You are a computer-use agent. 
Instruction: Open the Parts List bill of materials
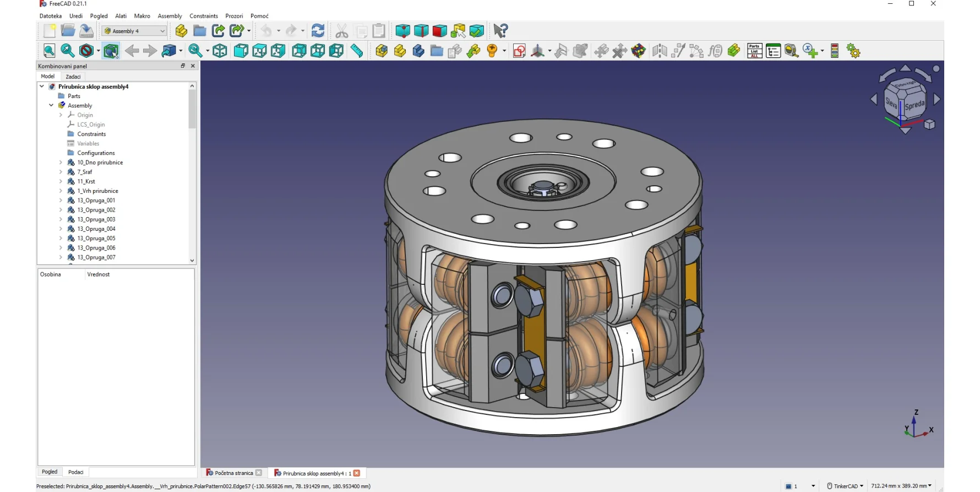(x=754, y=51)
